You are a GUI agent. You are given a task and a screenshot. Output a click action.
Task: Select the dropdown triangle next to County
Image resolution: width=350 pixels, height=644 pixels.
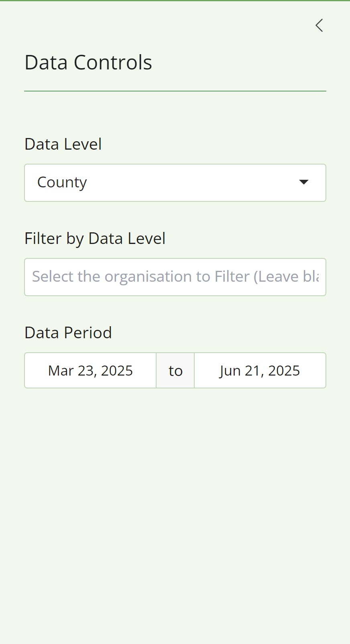pyautogui.click(x=304, y=182)
